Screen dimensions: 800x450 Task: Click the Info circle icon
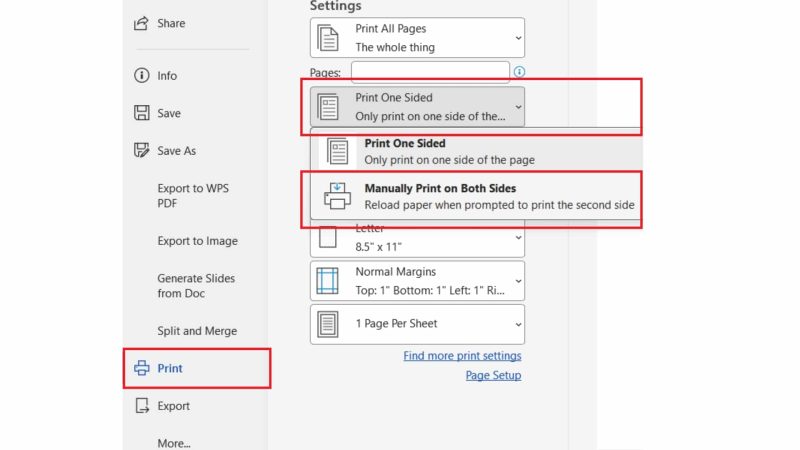(141, 76)
